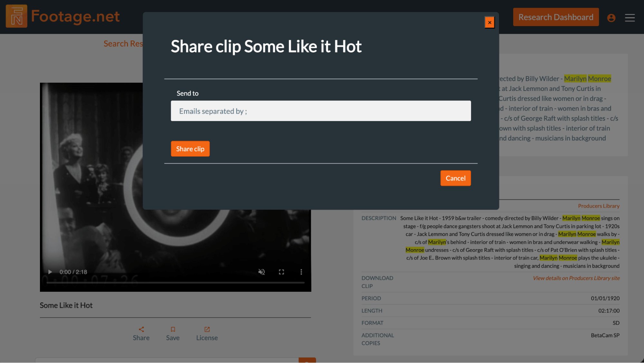644x363 pixels.
Task: Click the orange Share clip button
Action: click(190, 149)
